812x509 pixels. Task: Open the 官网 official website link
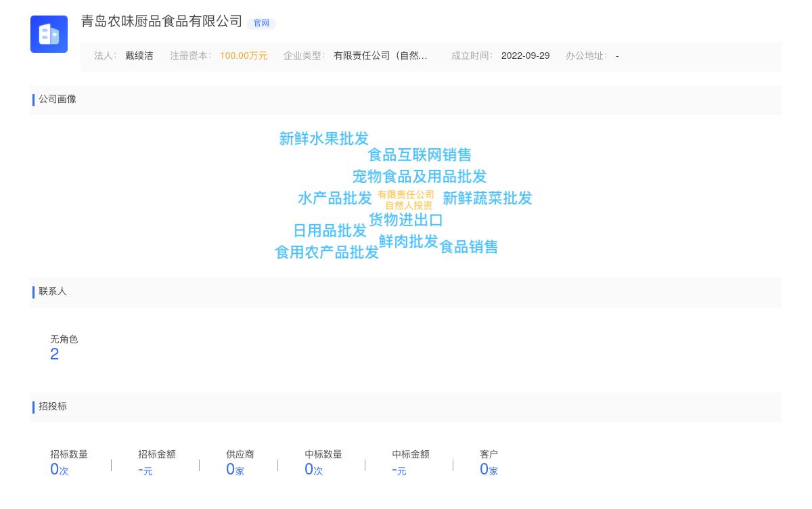click(x=261, y=23)
